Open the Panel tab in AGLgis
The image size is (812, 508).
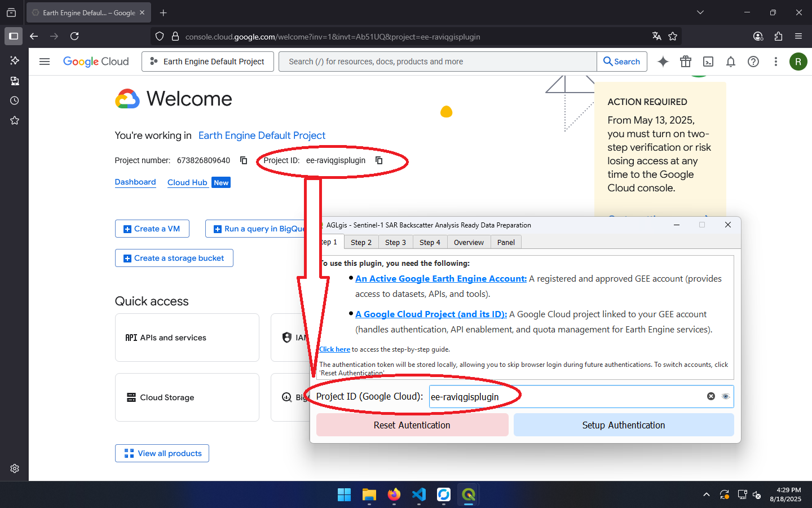tap(506, 242)
